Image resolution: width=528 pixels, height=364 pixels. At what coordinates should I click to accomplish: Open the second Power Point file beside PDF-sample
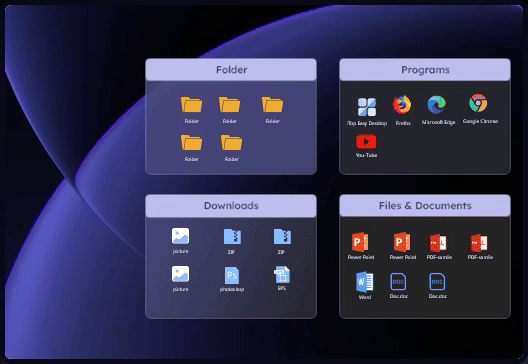tap(402, 242)
